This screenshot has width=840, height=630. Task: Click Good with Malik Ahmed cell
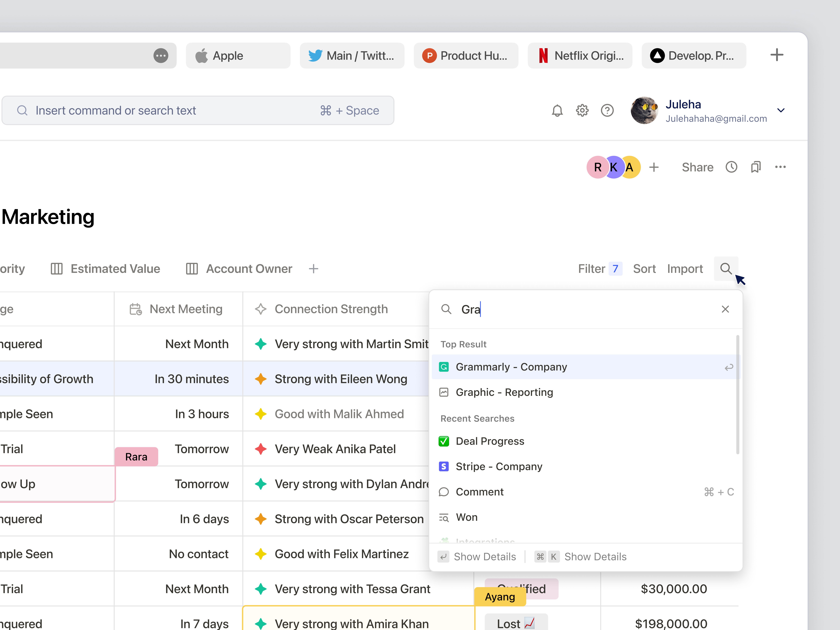pyautogui.click(x=336, y=414)
